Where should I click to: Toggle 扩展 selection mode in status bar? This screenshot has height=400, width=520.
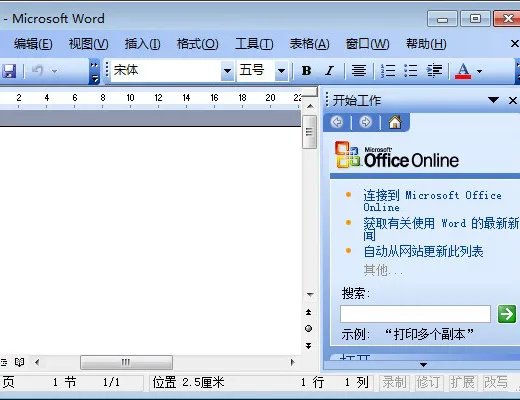point(462,382)
